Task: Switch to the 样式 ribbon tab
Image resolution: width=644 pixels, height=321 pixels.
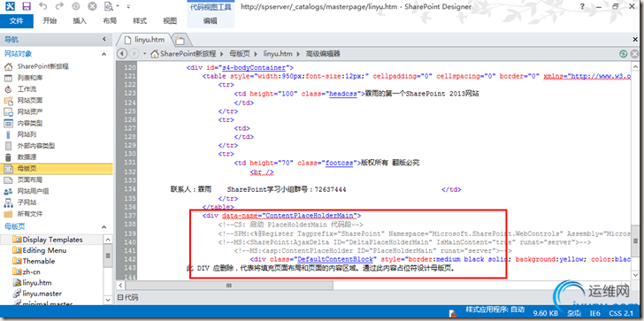Action: click(140, 21)
